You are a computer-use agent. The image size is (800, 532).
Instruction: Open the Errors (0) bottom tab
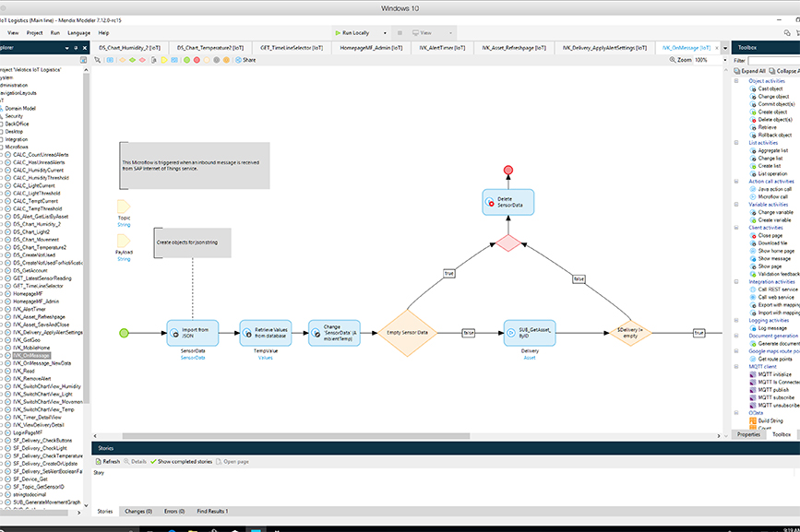click(174, 511)
